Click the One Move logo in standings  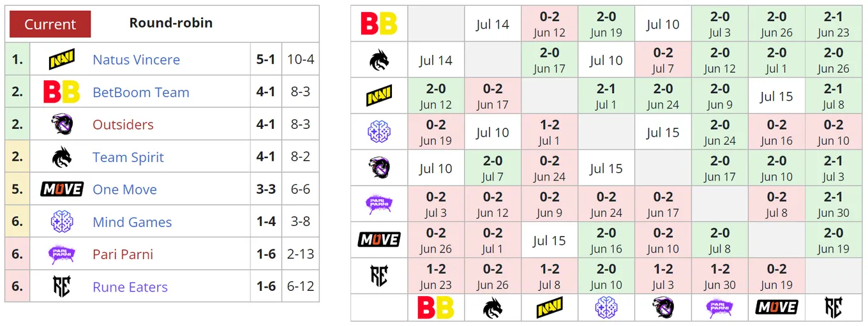tap(62, 189)
